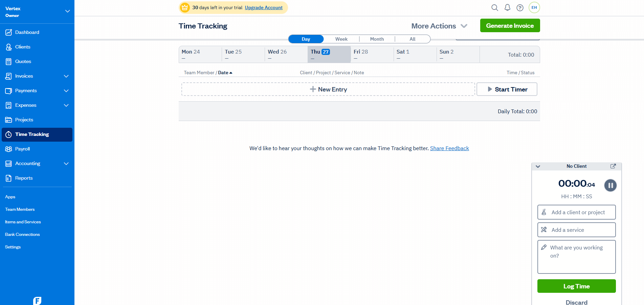644x305 pixels.
Task: Click the crown icon on the trial banner
Action: (x=185, y=7)
